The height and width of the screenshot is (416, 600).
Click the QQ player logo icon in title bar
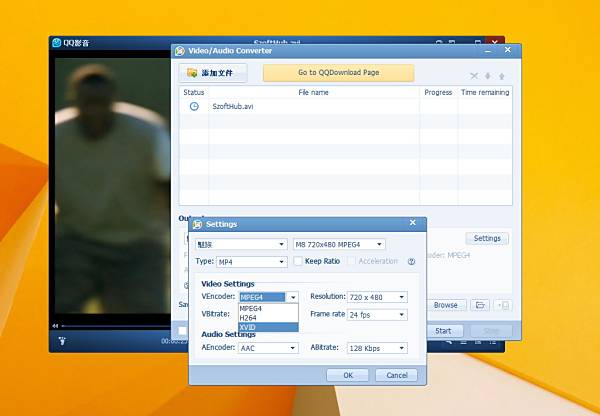pyautogui.click(x=57, y=42)
